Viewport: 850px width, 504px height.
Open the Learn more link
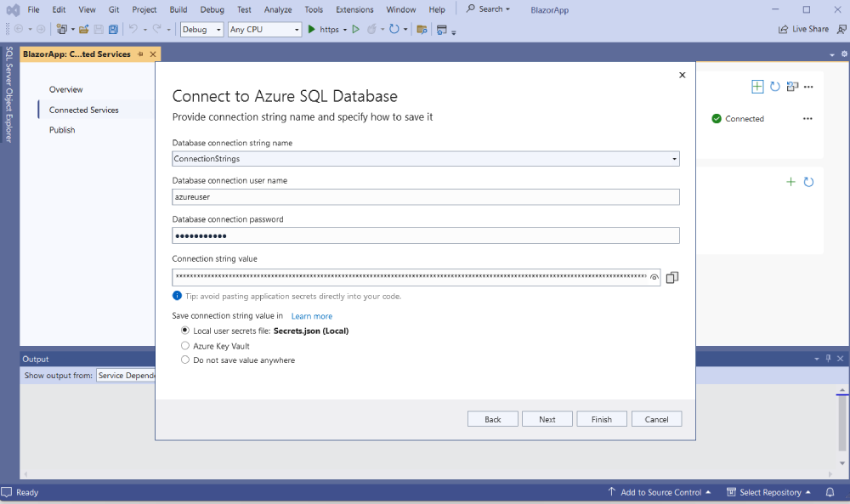point(312,316)
